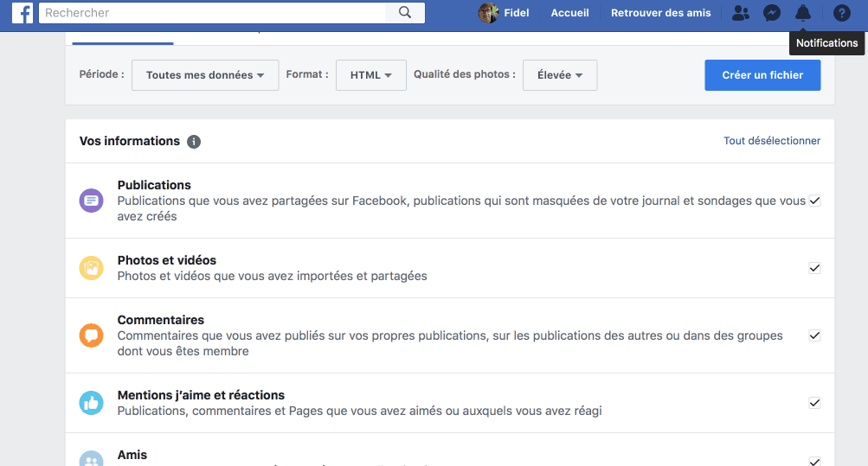
Task: Click the Photos et vidéos heading
Action: (167, 260)
